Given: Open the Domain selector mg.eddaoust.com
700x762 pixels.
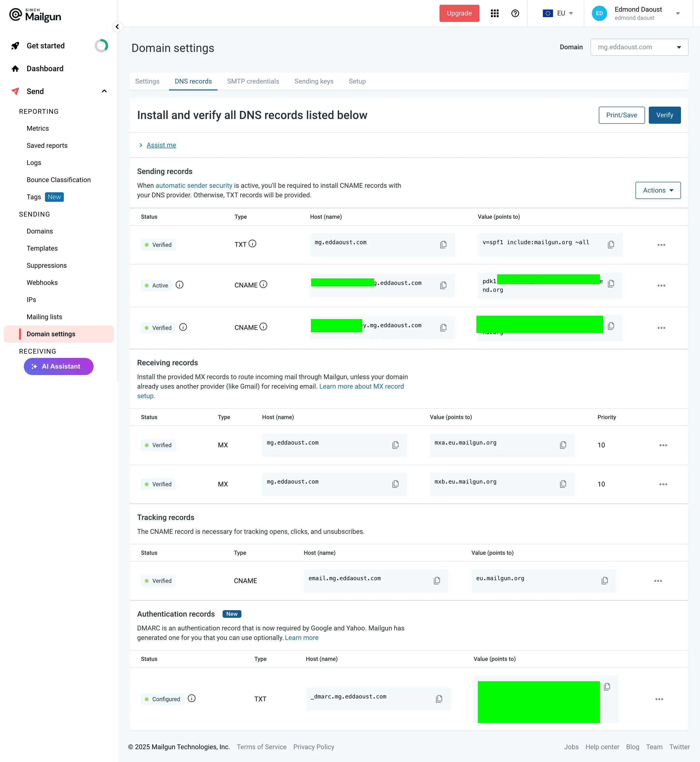Looking at the screenshot, I should click(639, 47).
